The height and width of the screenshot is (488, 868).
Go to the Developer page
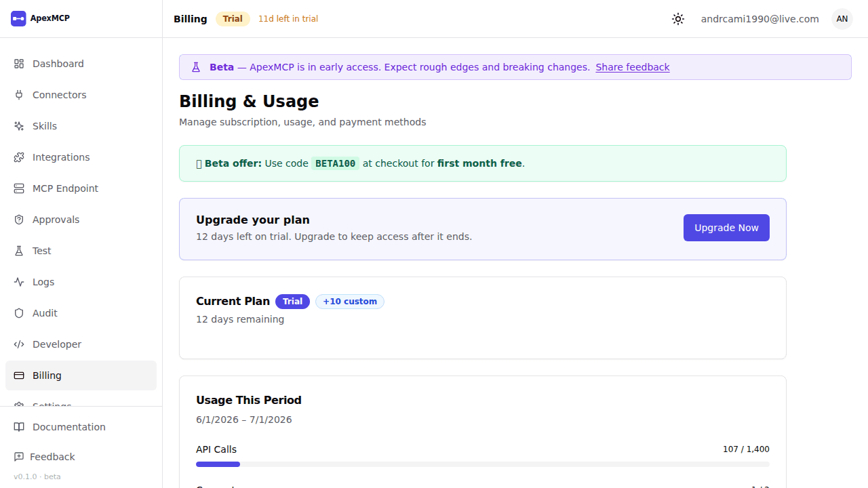click(x=81, y=344)
